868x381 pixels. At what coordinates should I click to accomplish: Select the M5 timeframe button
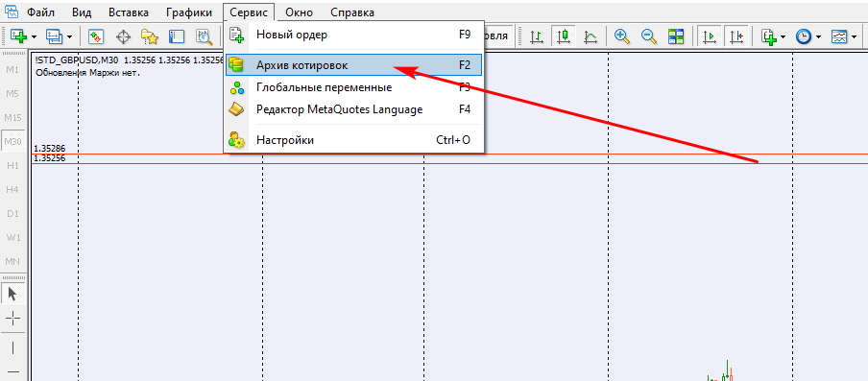[x=12, y=93]
